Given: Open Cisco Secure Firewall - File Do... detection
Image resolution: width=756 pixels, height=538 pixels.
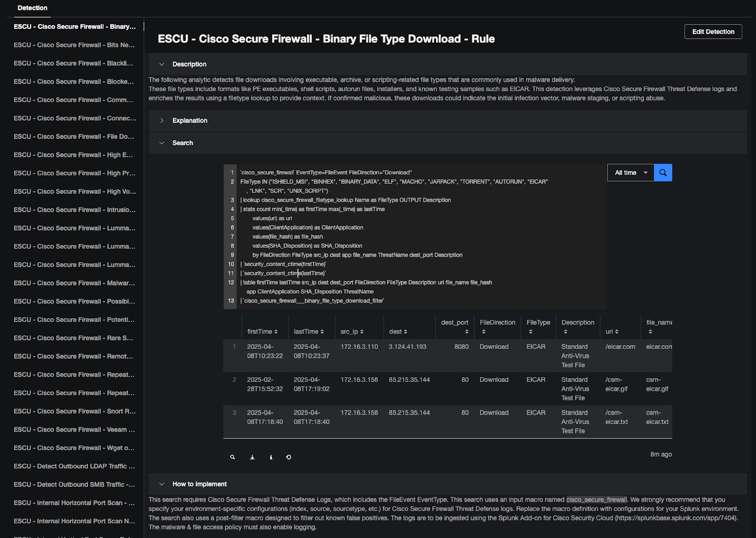Looking at the screenshot, I should click(74, 137).
